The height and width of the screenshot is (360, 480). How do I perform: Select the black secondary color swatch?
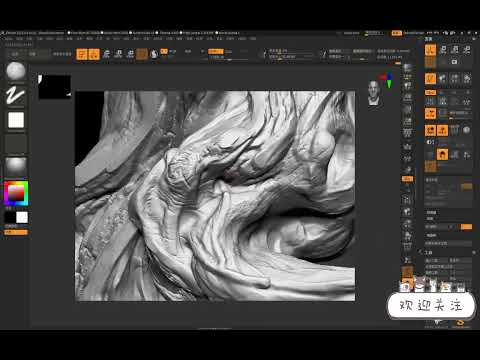click(10, 217)
